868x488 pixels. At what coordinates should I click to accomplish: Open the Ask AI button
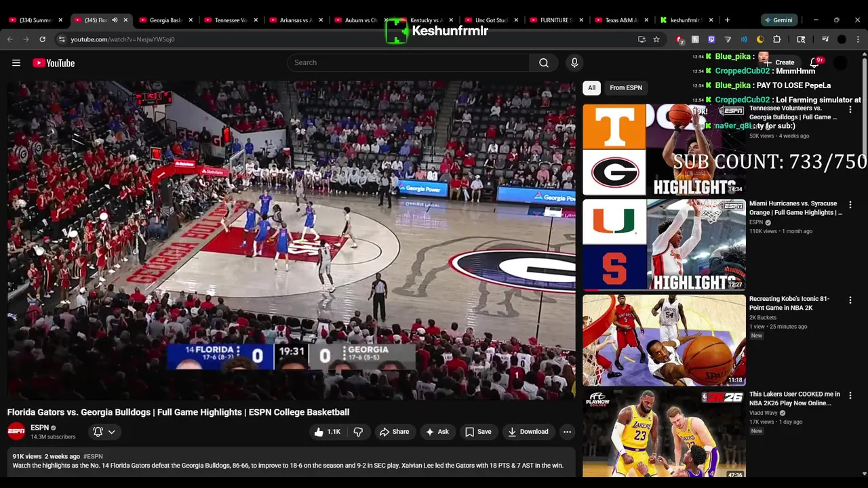[x=437, y=432]
